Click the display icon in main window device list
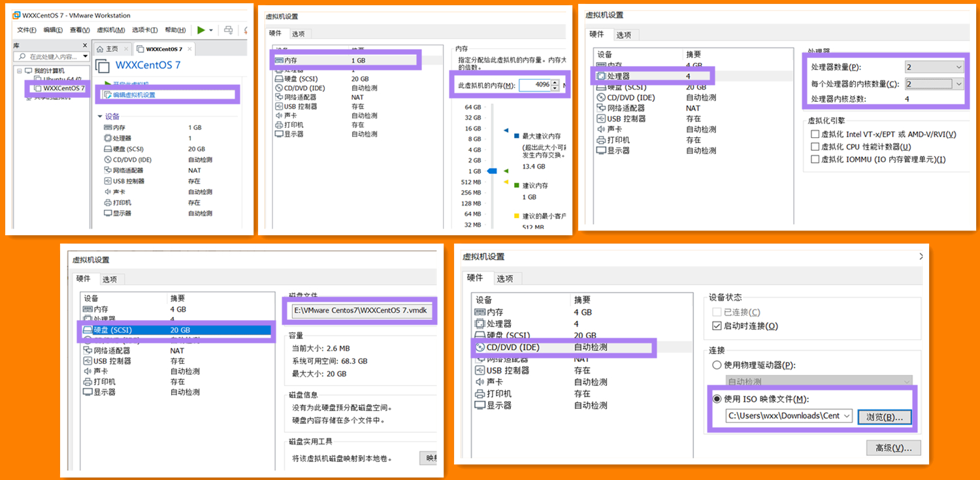Viewport: 980px width, 480px height. [x=108, y=214]
